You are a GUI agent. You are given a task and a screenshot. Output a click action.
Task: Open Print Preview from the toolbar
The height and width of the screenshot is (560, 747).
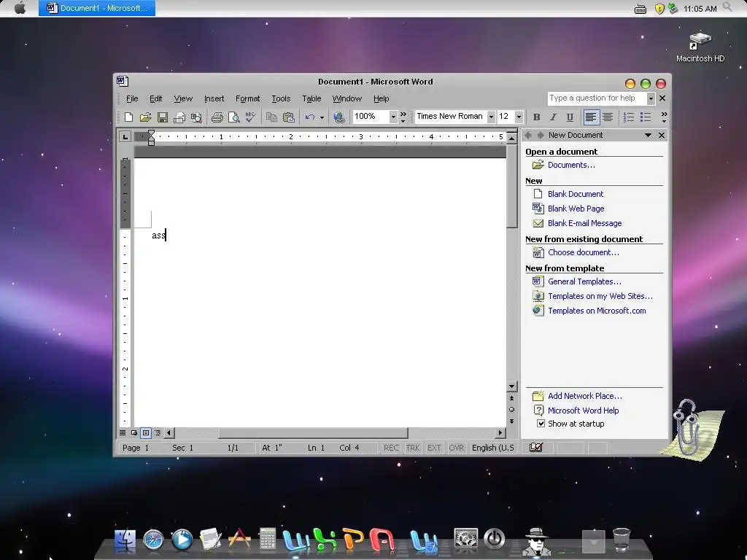coord(233,117)
